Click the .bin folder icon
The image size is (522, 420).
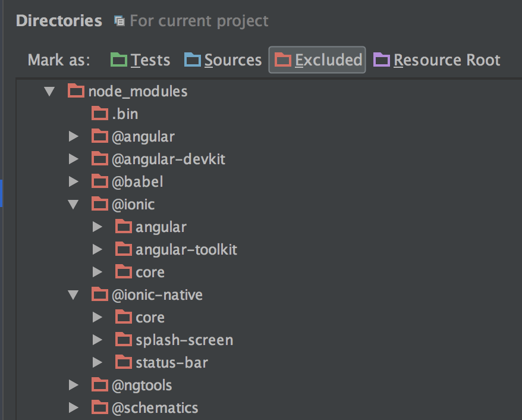[100, 114]
